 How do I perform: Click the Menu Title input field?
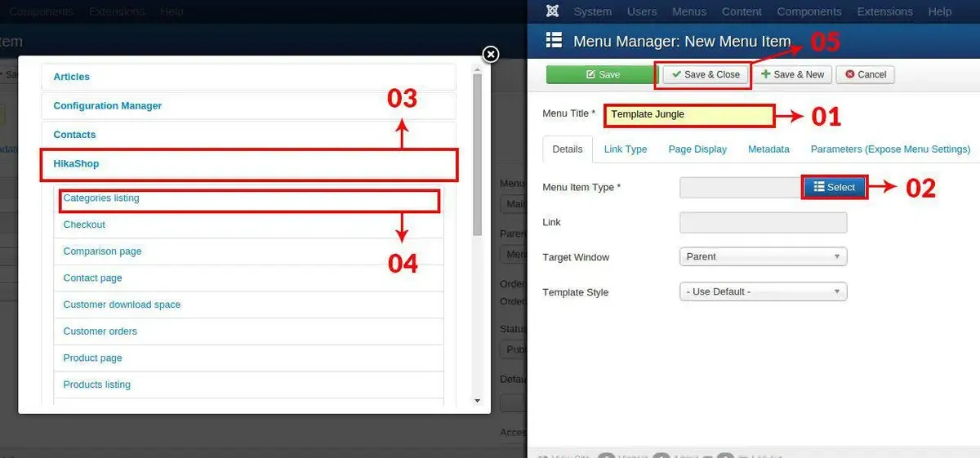(x=688, y=114)
